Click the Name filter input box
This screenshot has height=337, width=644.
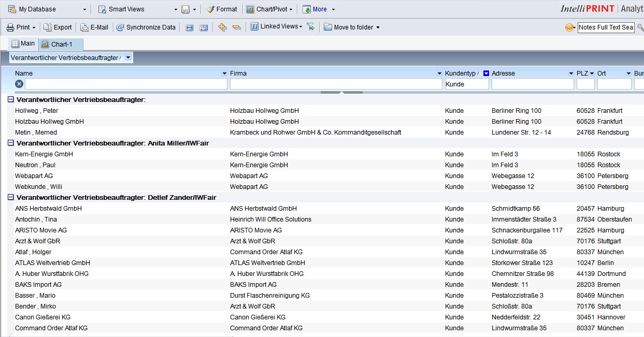pyautogui.click(x=126, y=84)
